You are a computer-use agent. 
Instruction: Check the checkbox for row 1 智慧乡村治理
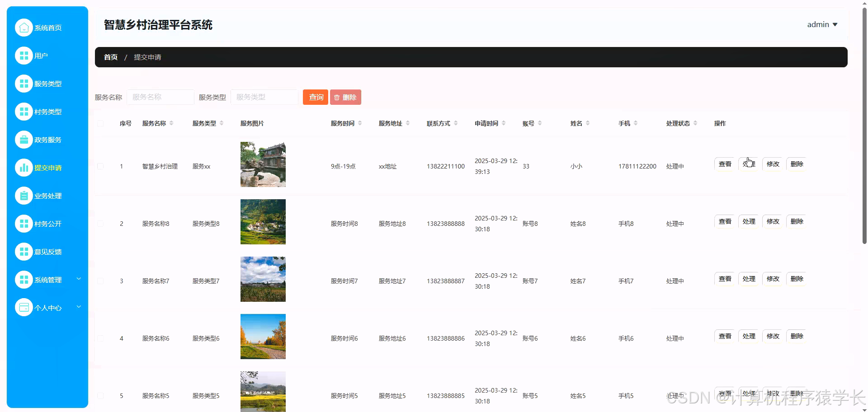100,166
